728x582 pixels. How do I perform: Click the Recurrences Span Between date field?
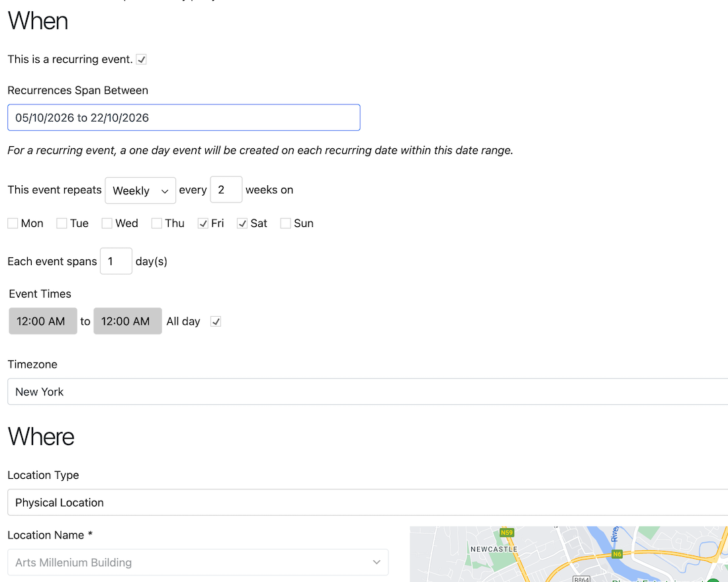pyautogui.click(x=183, y=118)
